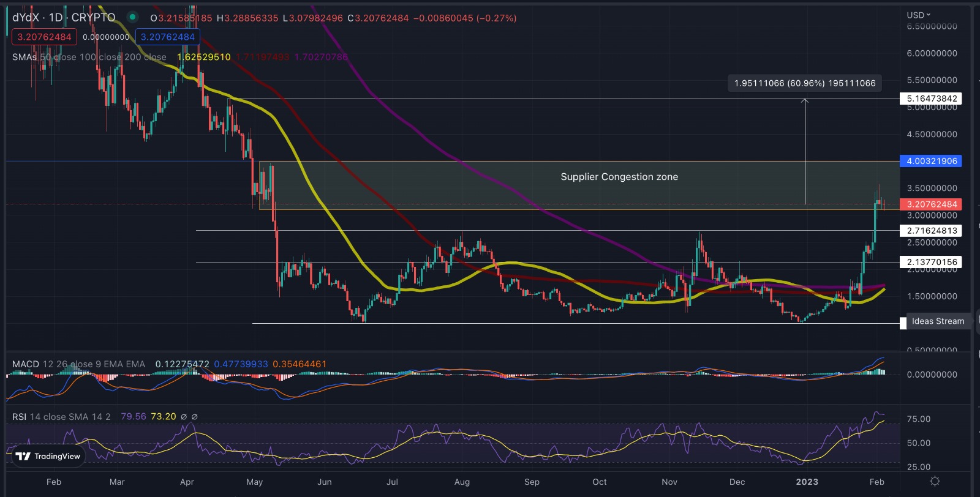Click the blue 4.00321906 price axis label

click(x=931, y=161)
